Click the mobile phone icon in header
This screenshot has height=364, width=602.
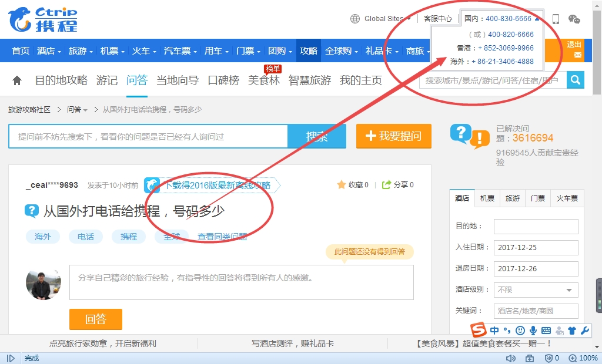pos(556,19)
